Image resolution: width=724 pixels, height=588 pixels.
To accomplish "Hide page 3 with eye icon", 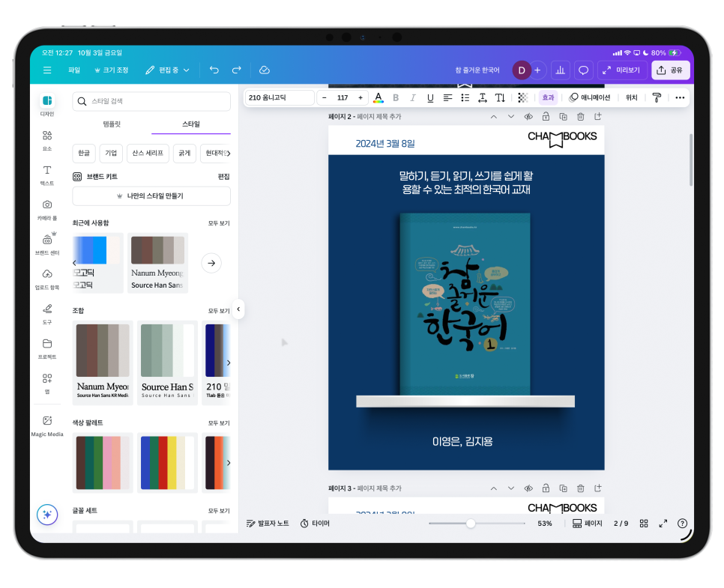I will click(528, 488).
